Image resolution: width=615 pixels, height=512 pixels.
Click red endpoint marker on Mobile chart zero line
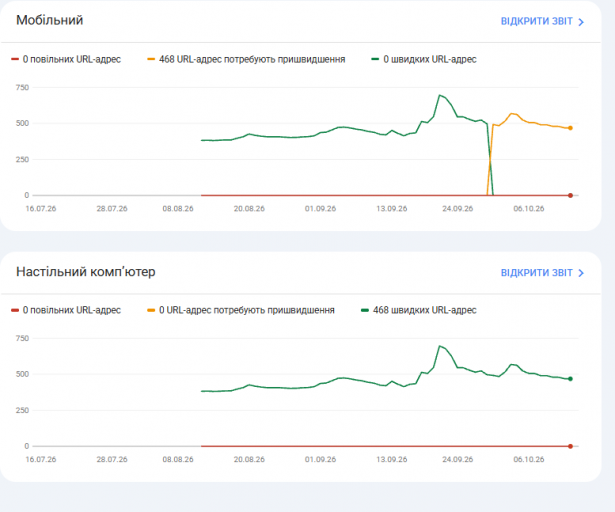tap(570, 195)
